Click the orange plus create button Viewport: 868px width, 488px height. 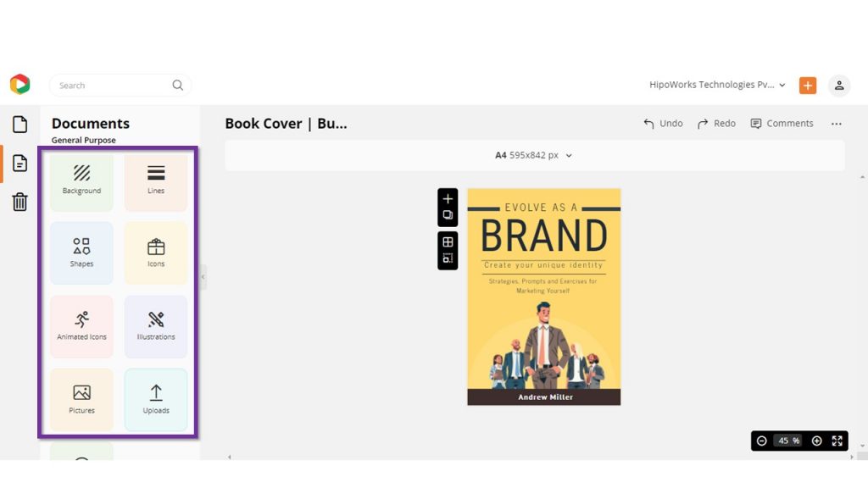coord(808,86)
